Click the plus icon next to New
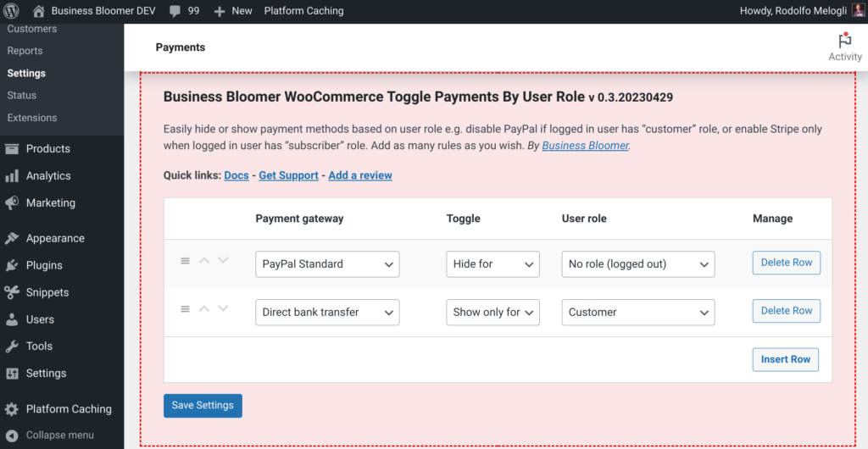Image resolution: width=868 pixels, height=449 pixels. 220,11
